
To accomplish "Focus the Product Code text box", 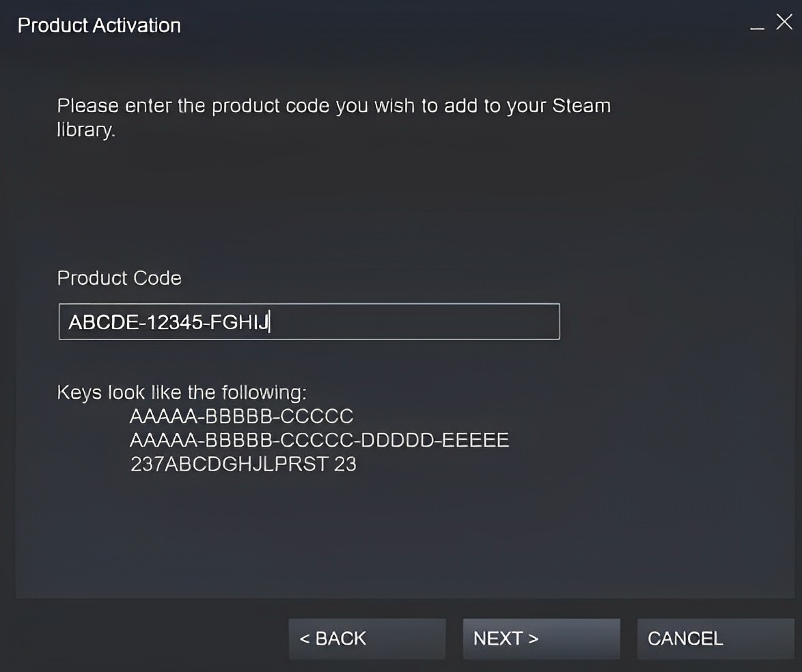I will pyautogui.click(x=309, y=322).
